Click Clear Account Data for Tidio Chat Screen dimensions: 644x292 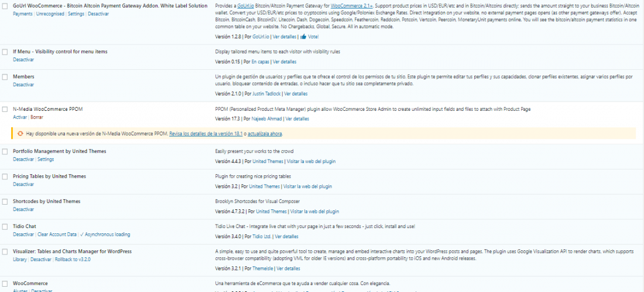[57, 235]
